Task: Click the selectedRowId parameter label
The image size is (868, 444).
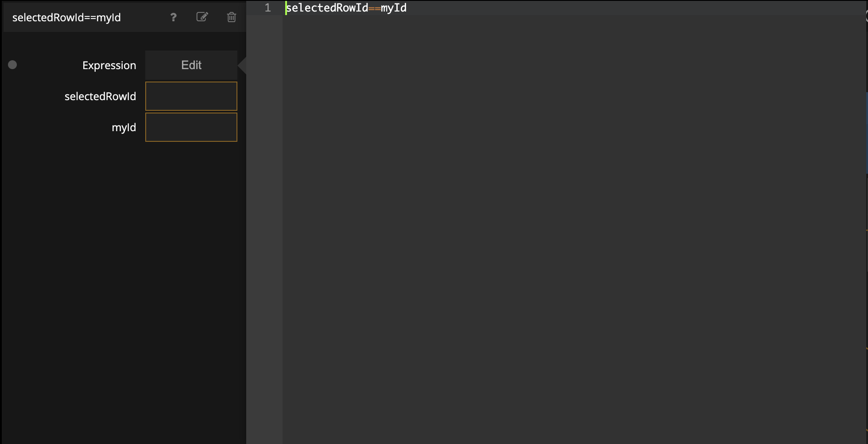Action: [x=100, y=97]
